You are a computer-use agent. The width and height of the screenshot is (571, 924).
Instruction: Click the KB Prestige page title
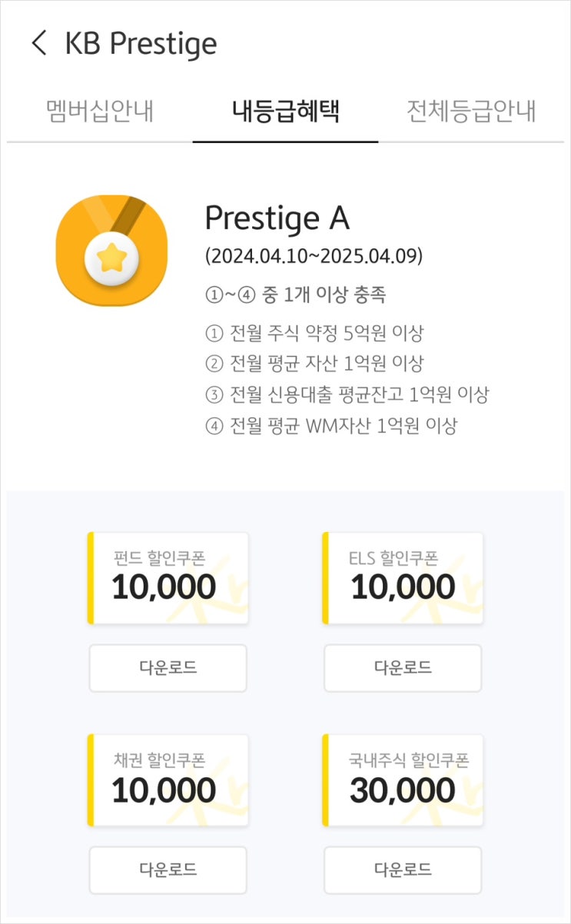[x=141, y=43]
